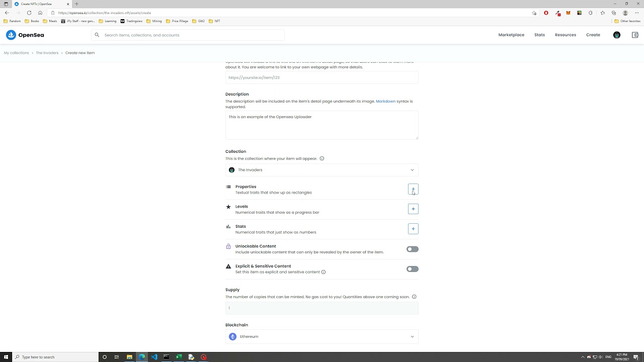This screenshot has width=644, height=362.
Task: Open the Tradingview bookmark
Action: (131, 21)
